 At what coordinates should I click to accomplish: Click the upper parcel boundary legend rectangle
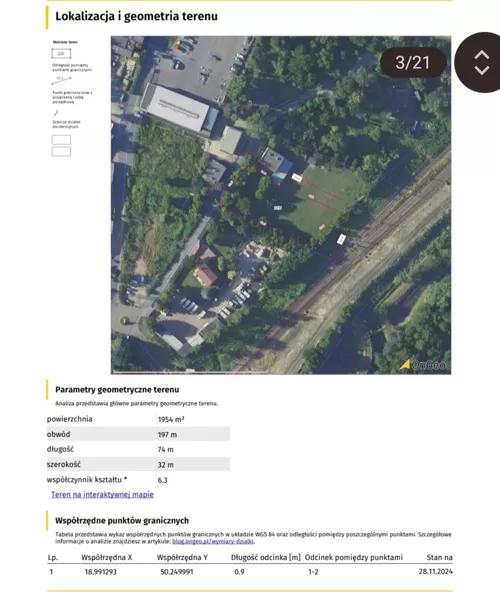coord(61,140)
